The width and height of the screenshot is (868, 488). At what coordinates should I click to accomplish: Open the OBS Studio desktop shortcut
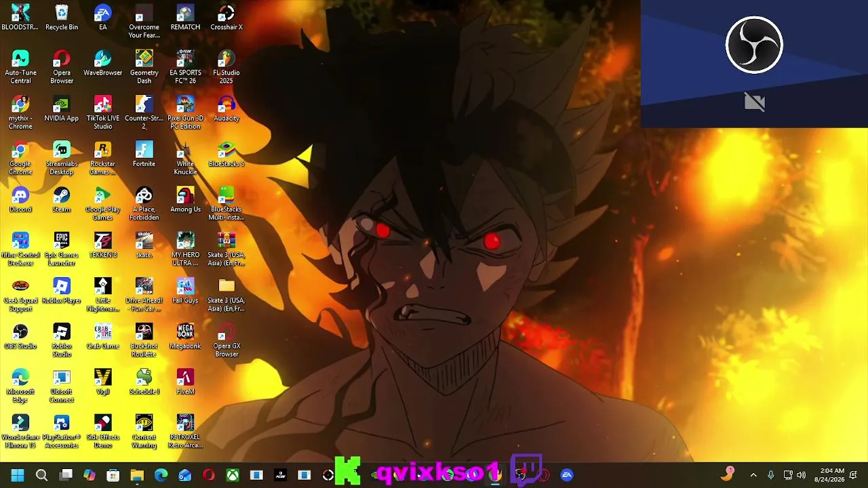(20, 336)
